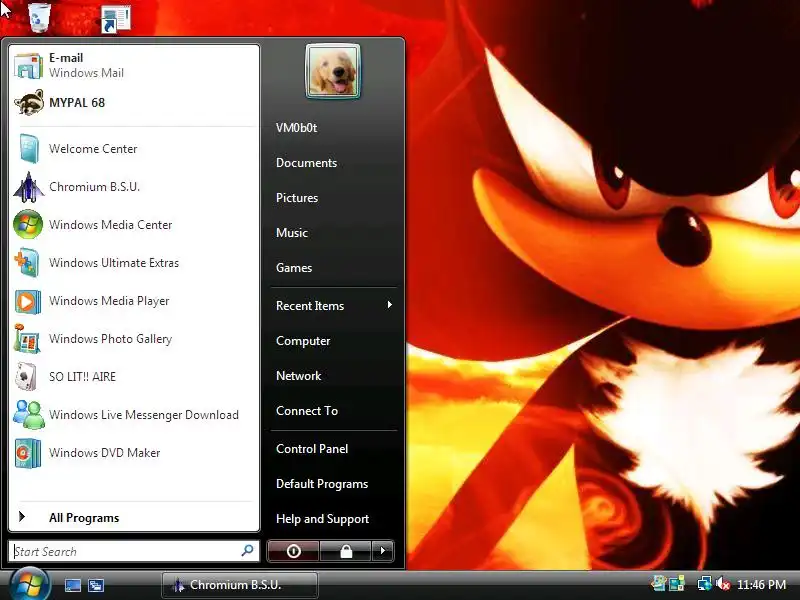Click the network connection tray icon

click(704, 584)
